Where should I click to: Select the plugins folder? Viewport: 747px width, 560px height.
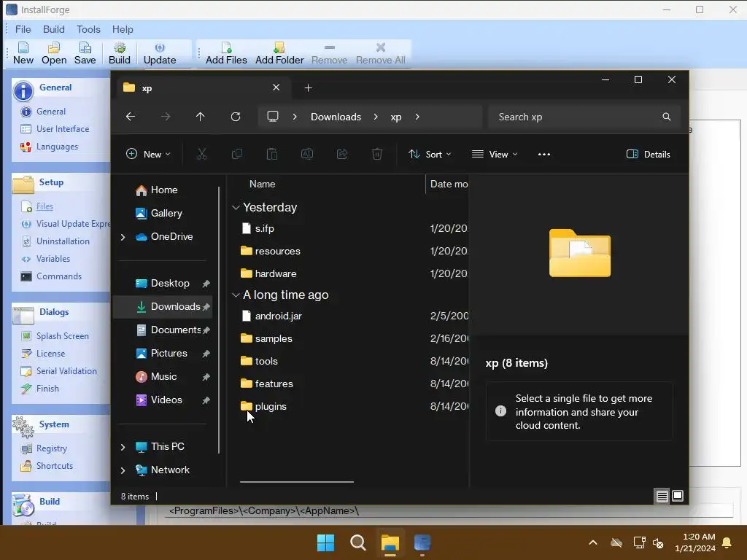tap(271, 406)
